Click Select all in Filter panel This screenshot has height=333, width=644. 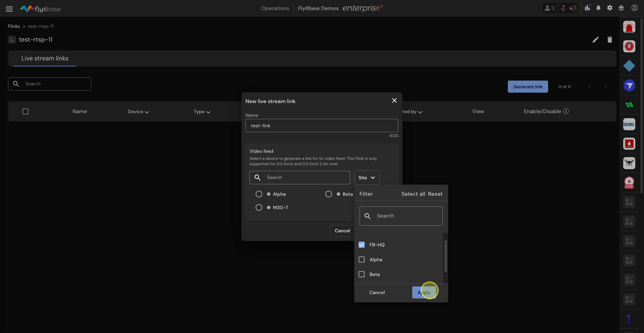413,194
